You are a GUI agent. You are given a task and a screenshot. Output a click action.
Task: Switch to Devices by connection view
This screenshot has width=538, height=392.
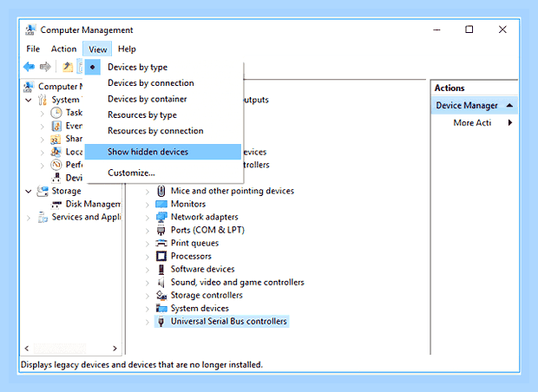click(163, 83)
